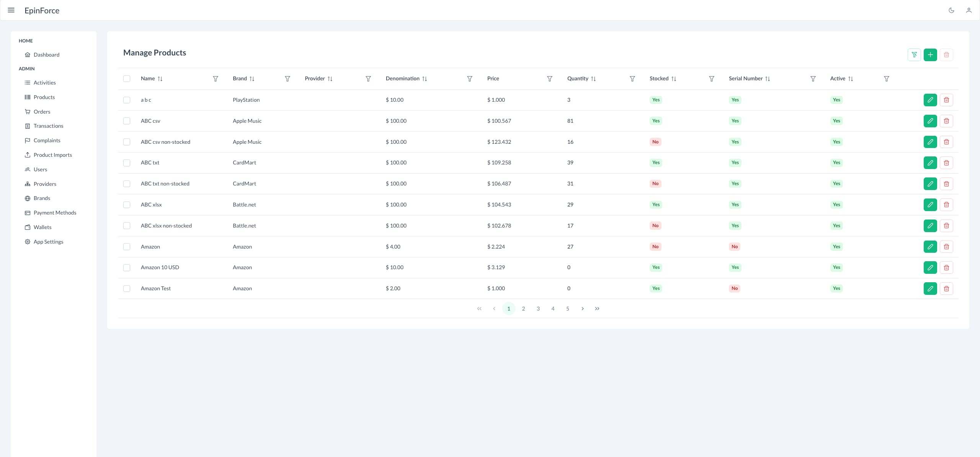Open the Quantity column filter
This screenshot has height=457, width=980.
632,79
